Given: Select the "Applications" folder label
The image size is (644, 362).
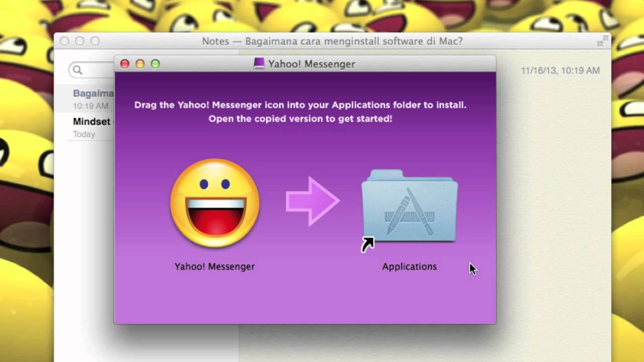Looking at the screenshot, I should [x=410, y=266].
